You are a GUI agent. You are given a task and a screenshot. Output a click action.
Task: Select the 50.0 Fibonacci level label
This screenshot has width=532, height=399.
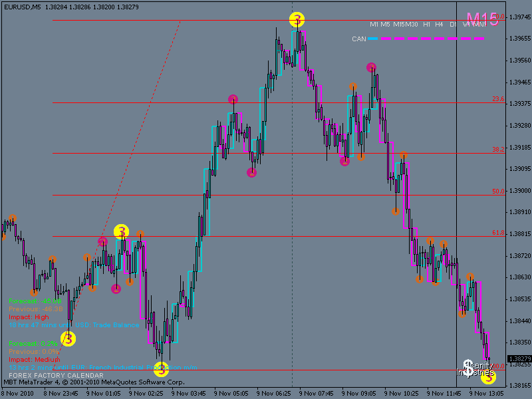pyautogui.click(x=498, y=191)
